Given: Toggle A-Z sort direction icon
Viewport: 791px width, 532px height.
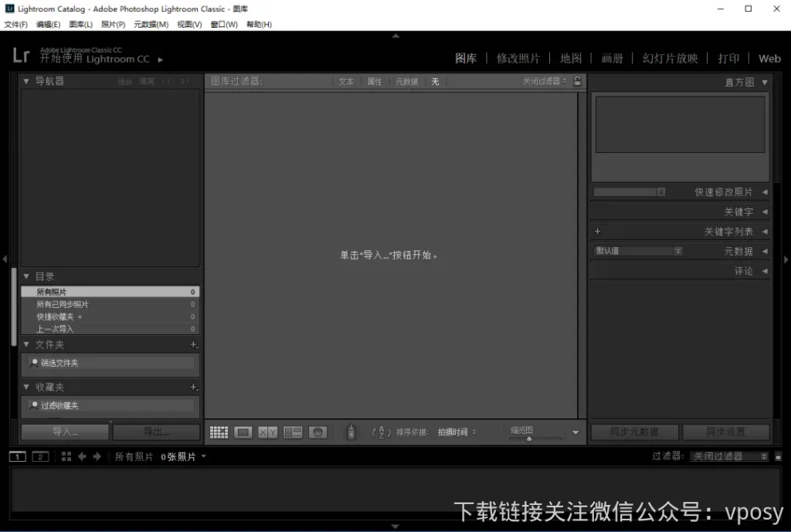Looking at the screenshot, I should [x=382, y=432].
